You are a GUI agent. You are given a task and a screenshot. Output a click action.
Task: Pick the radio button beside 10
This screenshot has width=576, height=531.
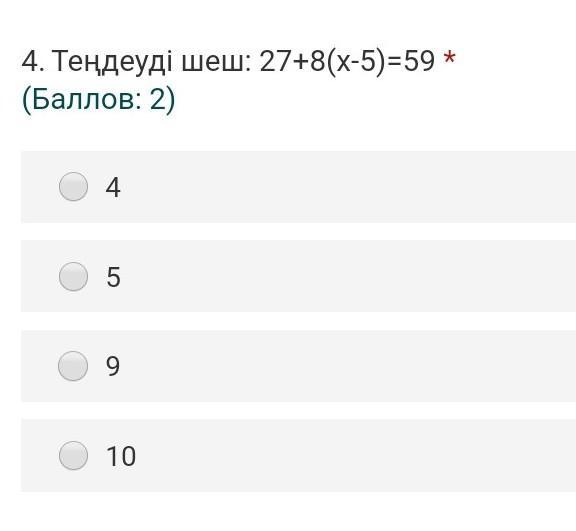[x=73, y=455]
